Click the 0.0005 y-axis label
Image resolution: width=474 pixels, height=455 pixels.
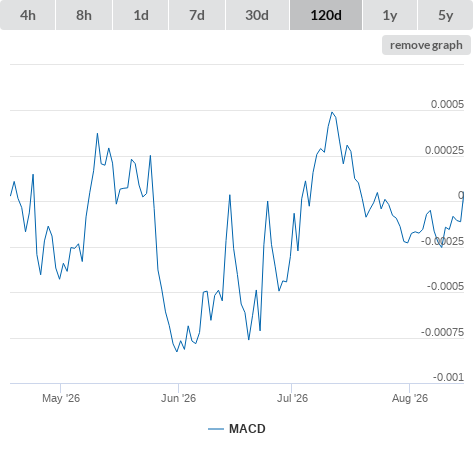click(x=447, y=104)
